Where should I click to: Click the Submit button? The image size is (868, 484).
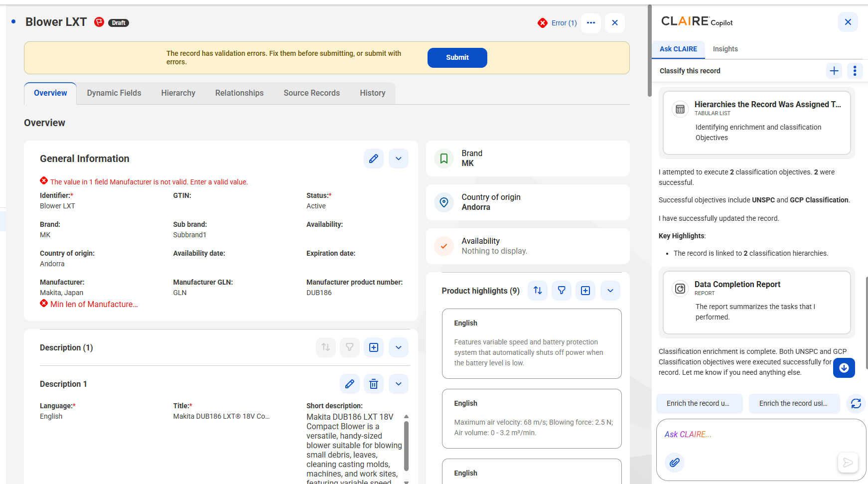[457, 57]
